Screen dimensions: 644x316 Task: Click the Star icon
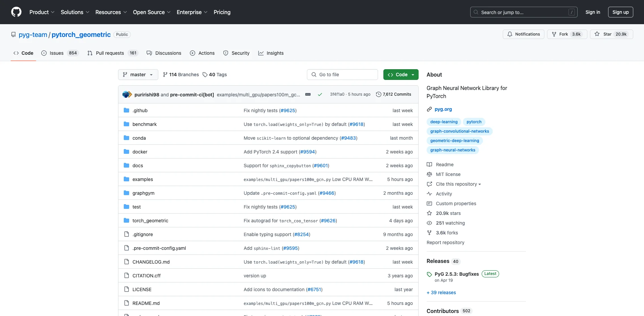[597, 34]
